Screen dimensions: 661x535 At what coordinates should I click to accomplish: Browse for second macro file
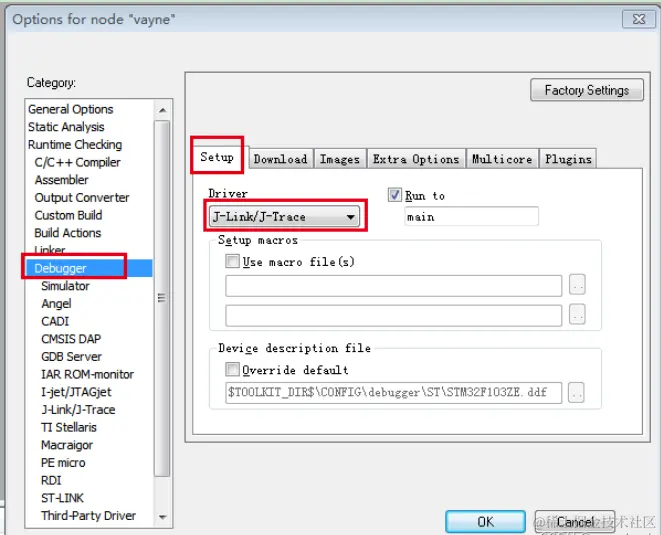pyautogui.click(x=577, y=315)
